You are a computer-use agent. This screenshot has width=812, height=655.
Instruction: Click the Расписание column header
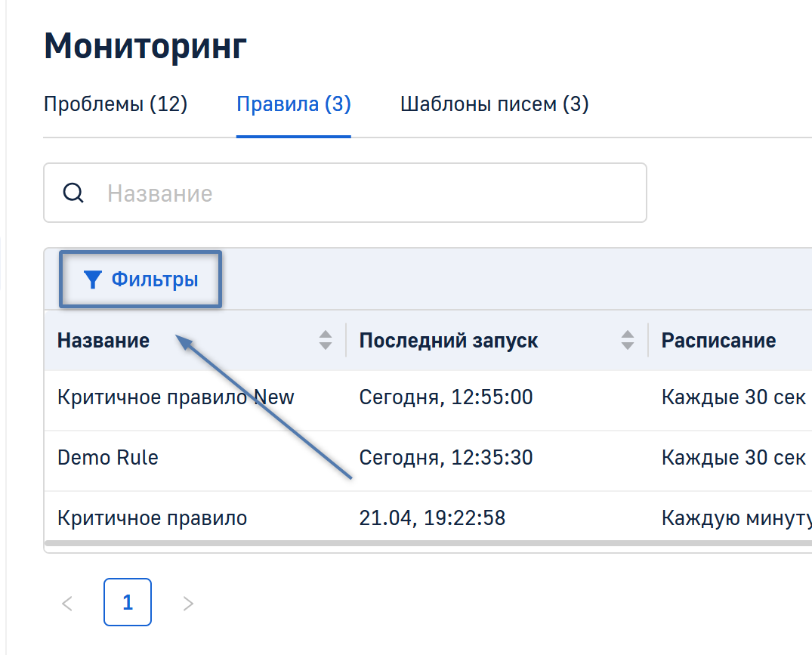coord(718,341)
